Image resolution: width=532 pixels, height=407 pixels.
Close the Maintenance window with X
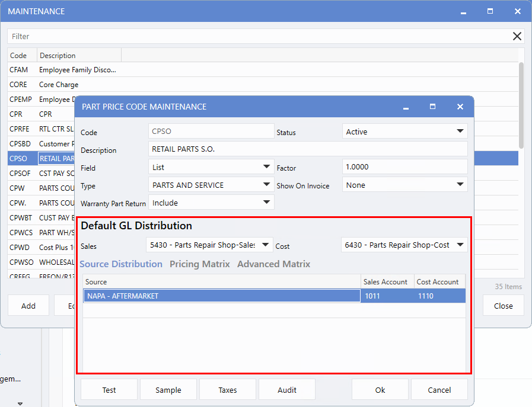point(517,11)
